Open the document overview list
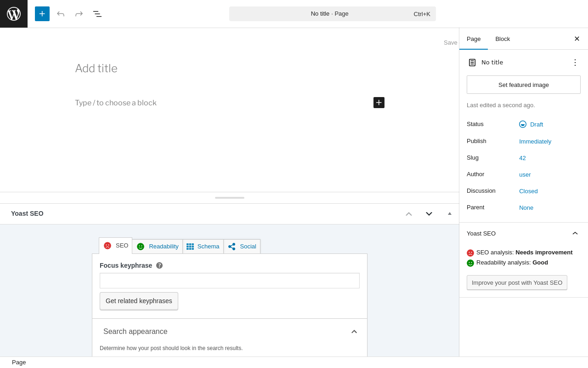This screenshot has height=368, width=588. [97, 14]
